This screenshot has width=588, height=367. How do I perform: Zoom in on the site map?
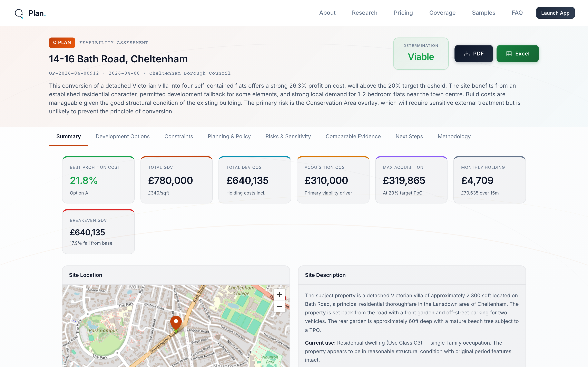279,295
